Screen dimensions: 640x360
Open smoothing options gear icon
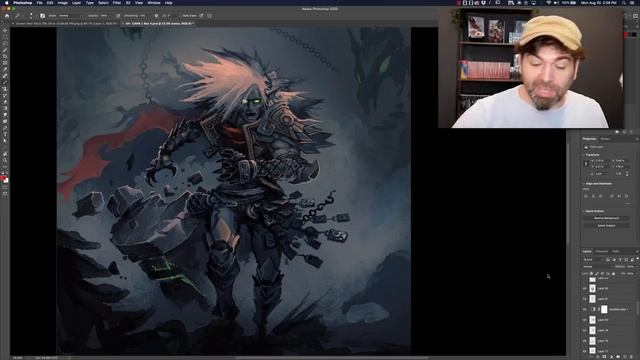(156, 16)
